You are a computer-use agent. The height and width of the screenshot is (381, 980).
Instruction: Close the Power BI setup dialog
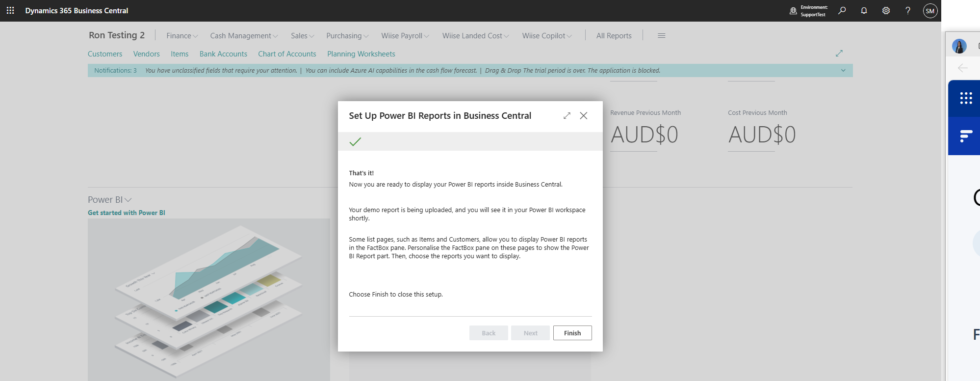(x=584, y=115)
